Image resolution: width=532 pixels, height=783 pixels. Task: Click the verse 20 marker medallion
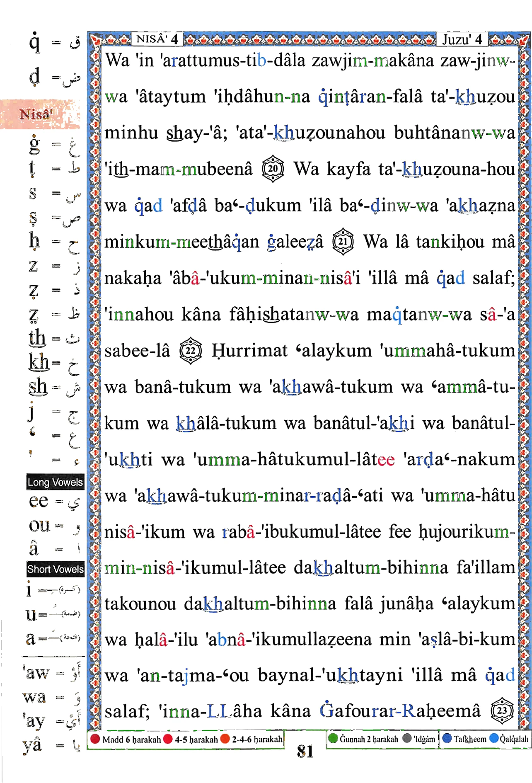point(273,169)
